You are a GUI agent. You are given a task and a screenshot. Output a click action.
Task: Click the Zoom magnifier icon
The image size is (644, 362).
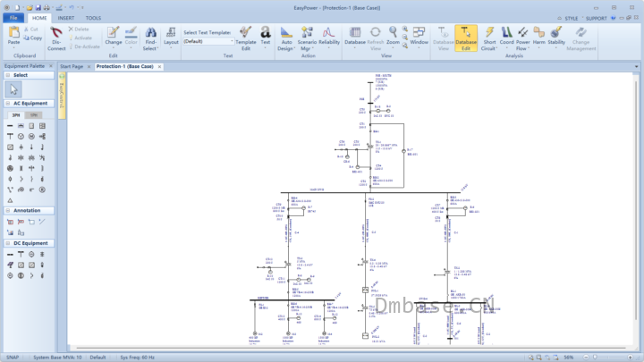[x=393, y=32]
